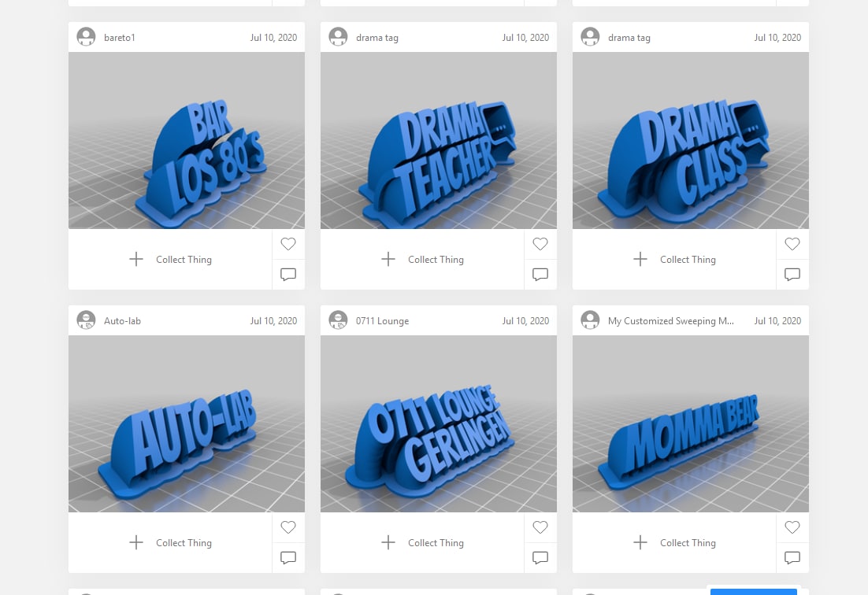The image size is (868, 595).
Task: Open My Customized Sweeping M... title
Action: [x=671, y=321]
